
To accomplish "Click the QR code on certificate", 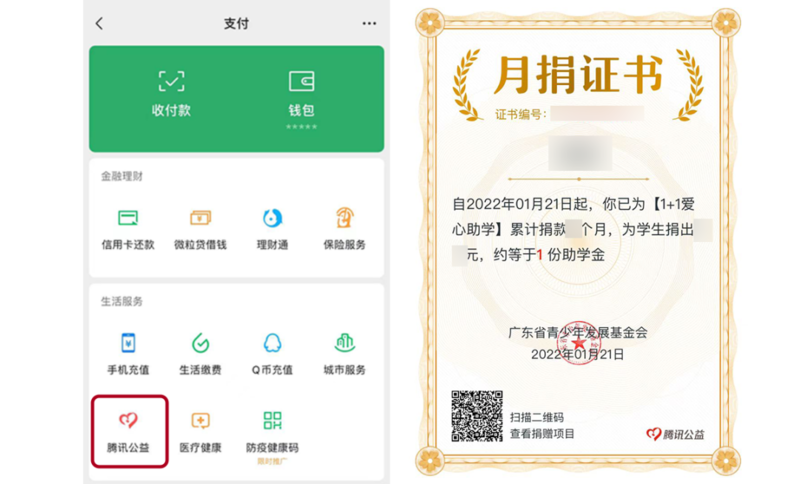I will coord(476,416).
